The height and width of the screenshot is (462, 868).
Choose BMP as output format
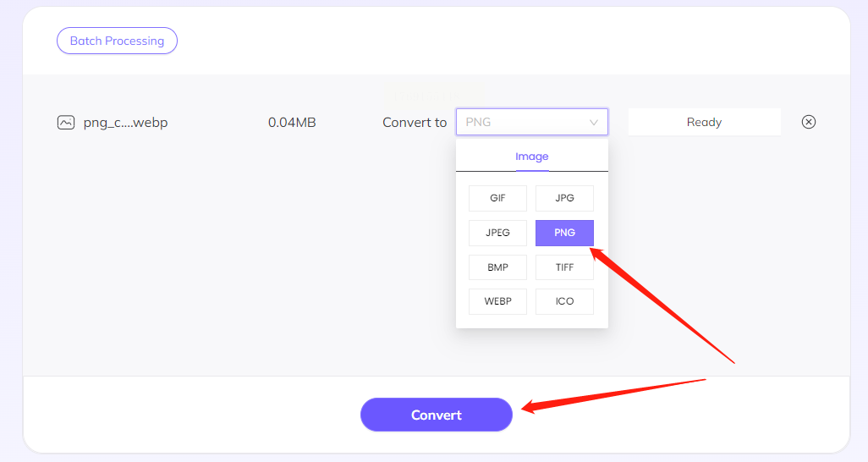(x=497, y=267)
